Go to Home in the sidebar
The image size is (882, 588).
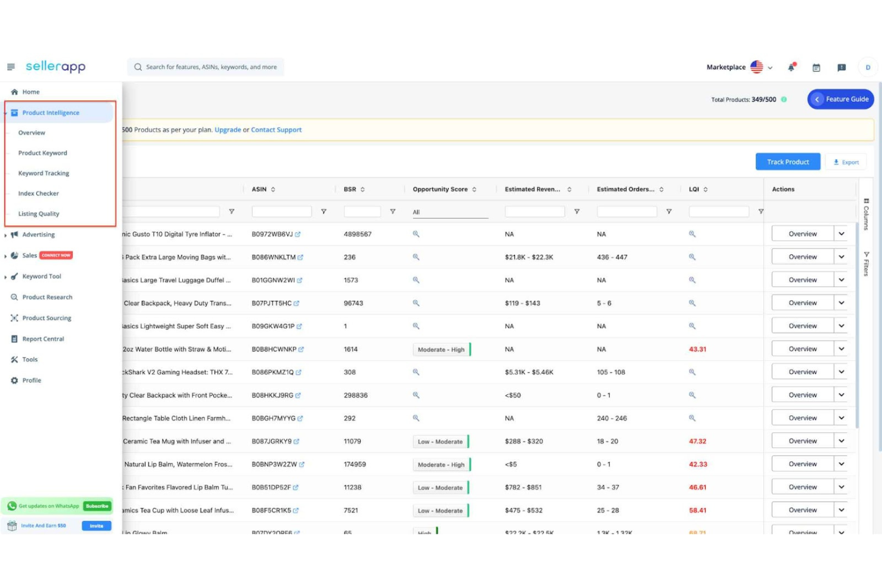tap(31, 92)
